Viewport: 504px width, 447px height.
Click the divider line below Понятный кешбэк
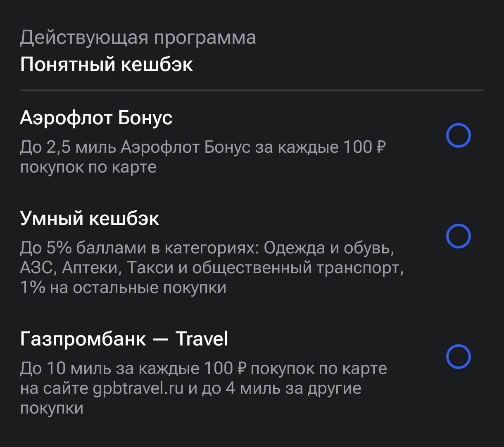251,90
